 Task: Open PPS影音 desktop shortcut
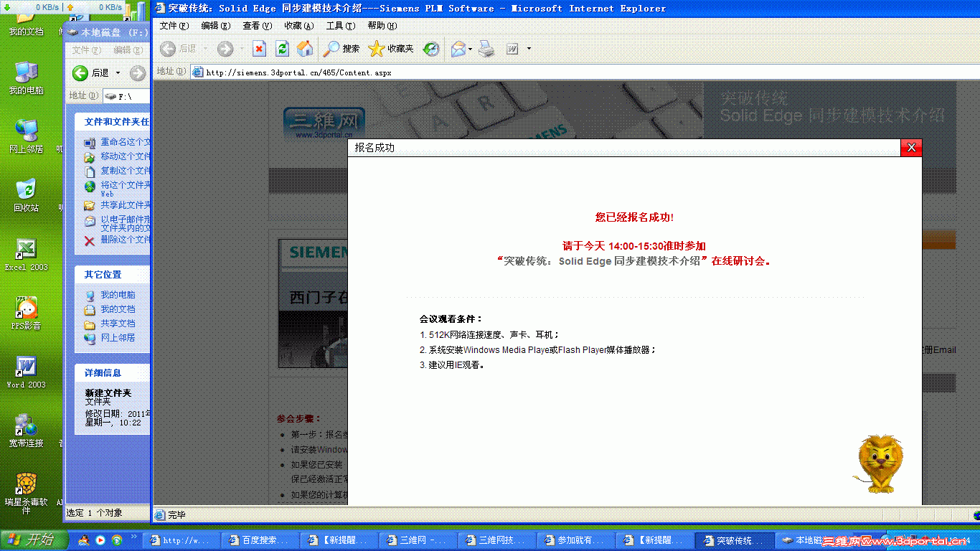pos(27,313)
